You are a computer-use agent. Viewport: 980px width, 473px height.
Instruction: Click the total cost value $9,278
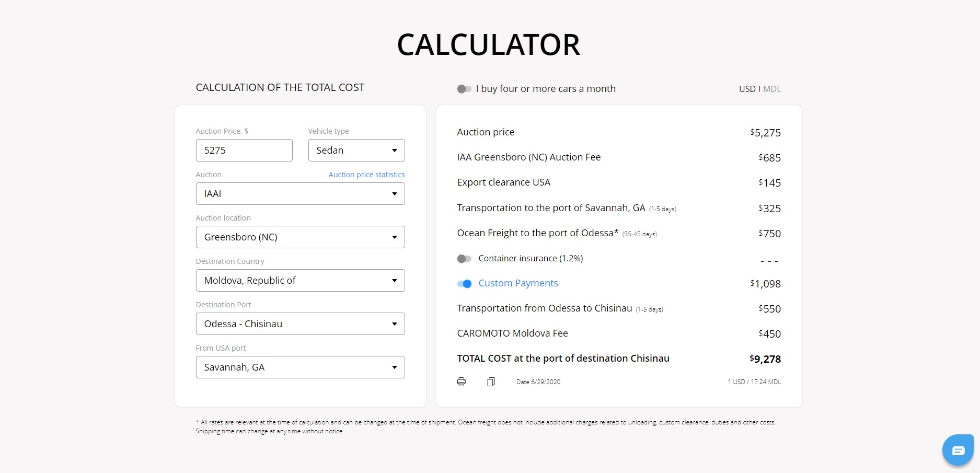765,359
